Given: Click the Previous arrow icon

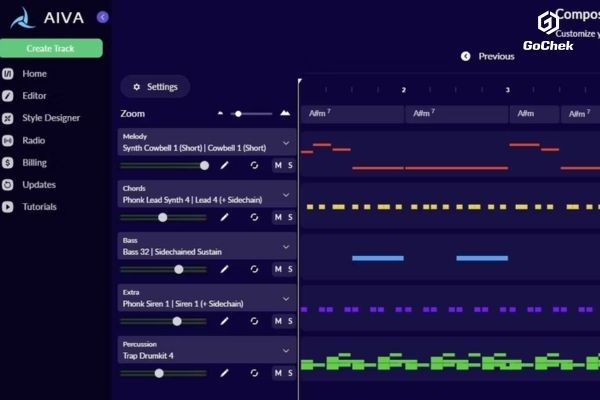Looking at the screenshot, I should coord(466,56).
